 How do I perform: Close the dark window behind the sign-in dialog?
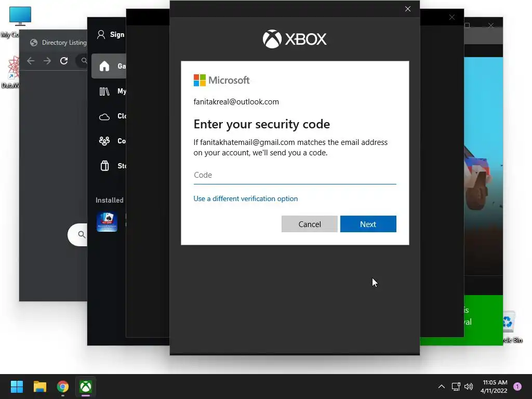(452, 17)
